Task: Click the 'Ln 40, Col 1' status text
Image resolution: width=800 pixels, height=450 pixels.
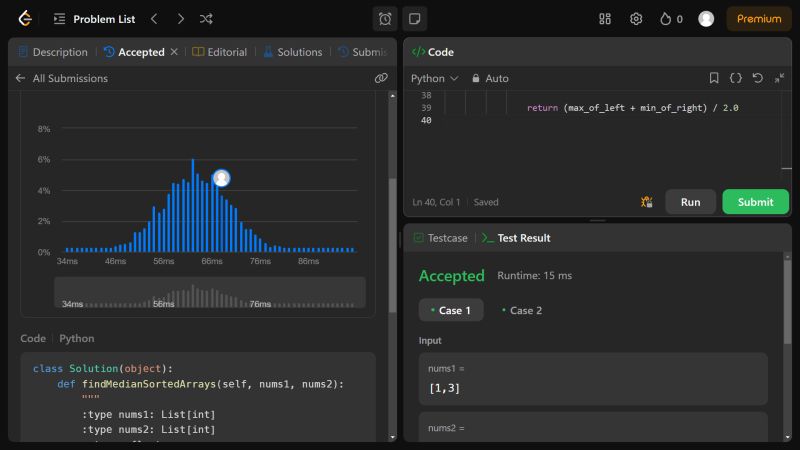Action: coord(436,202)
